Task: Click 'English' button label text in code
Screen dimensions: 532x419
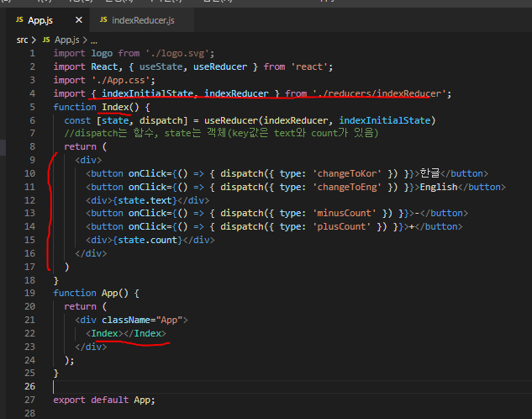Action: pyautogui.click(x=439, y=187)
